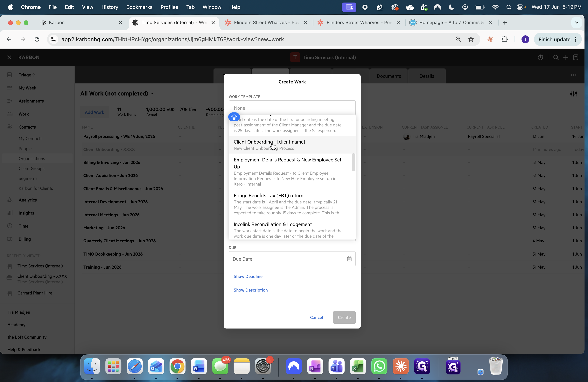
Task: Open the three-dot more options menu
Action: pos(573,75)
